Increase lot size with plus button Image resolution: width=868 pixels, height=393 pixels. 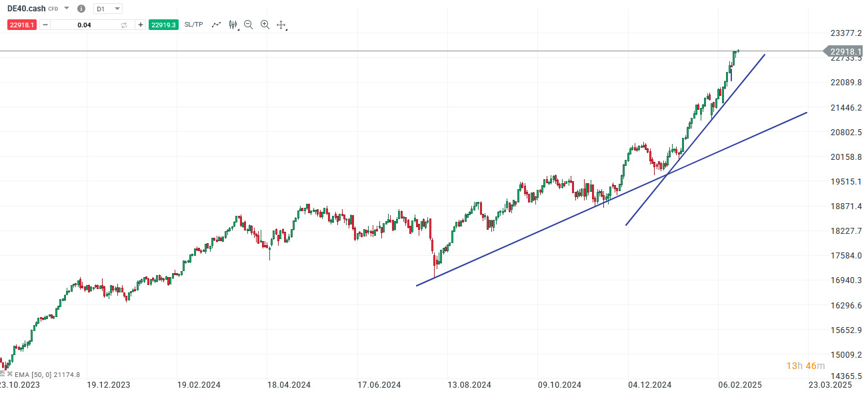(140, 25)
